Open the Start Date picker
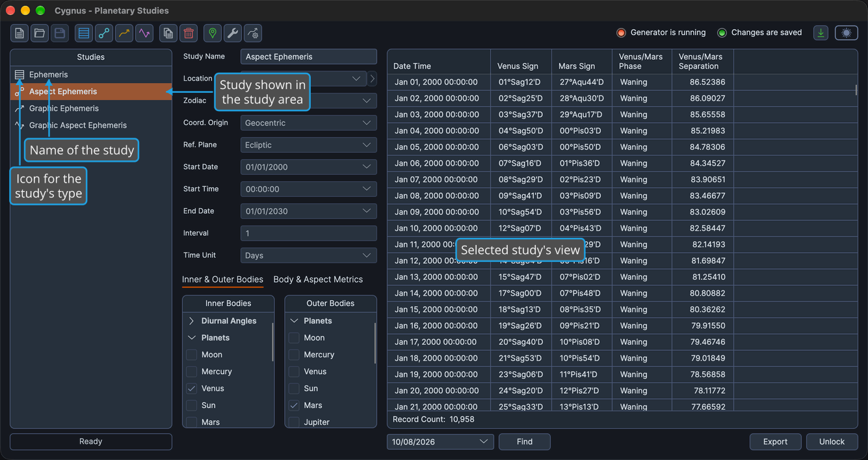The height and width of the screenshot is (460, 868). click(309, 167)
